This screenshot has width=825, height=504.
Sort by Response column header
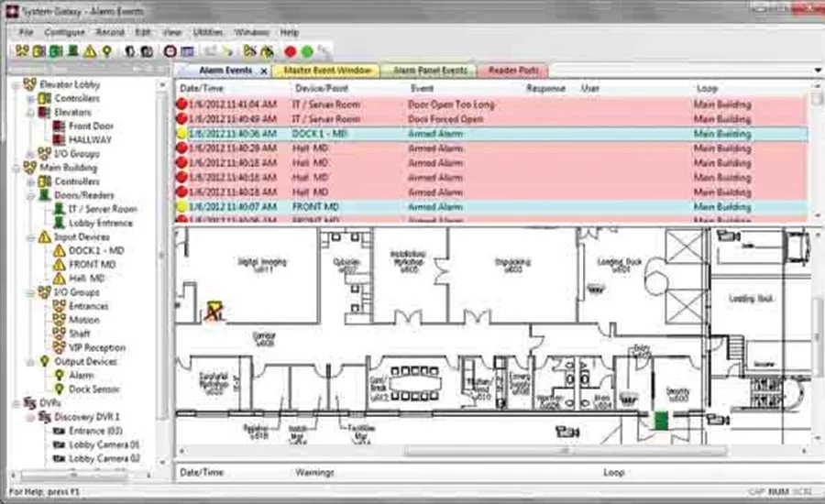pos(545,88)
